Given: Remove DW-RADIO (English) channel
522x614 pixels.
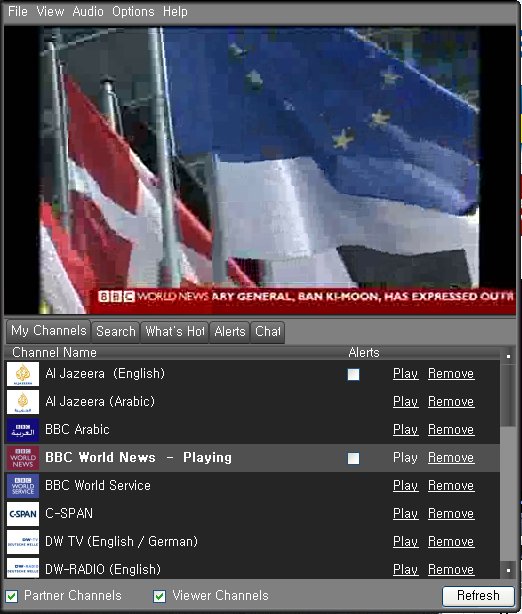Looking at the screenshot, I should 451,570.
